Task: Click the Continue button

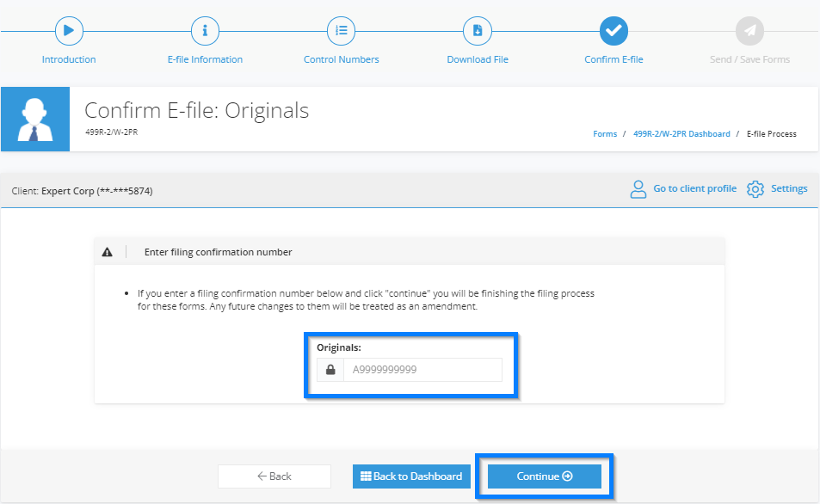Action: [x=545, y=476]
